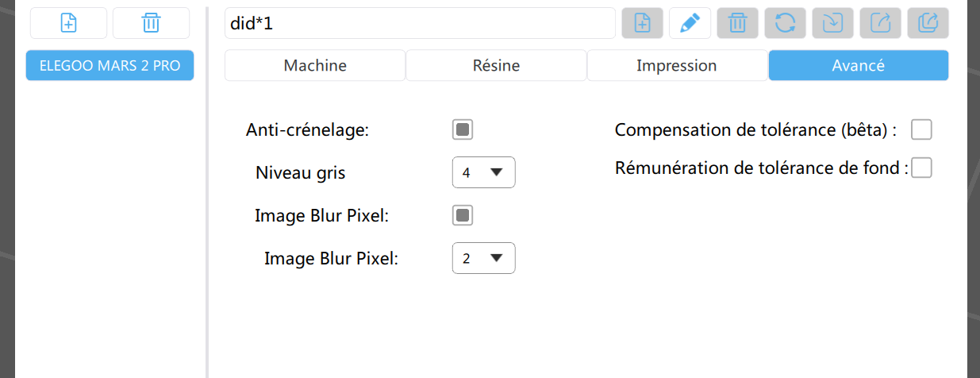
Task: Export the profile with the single outward arrow
Action: click(x=880, y=23)
